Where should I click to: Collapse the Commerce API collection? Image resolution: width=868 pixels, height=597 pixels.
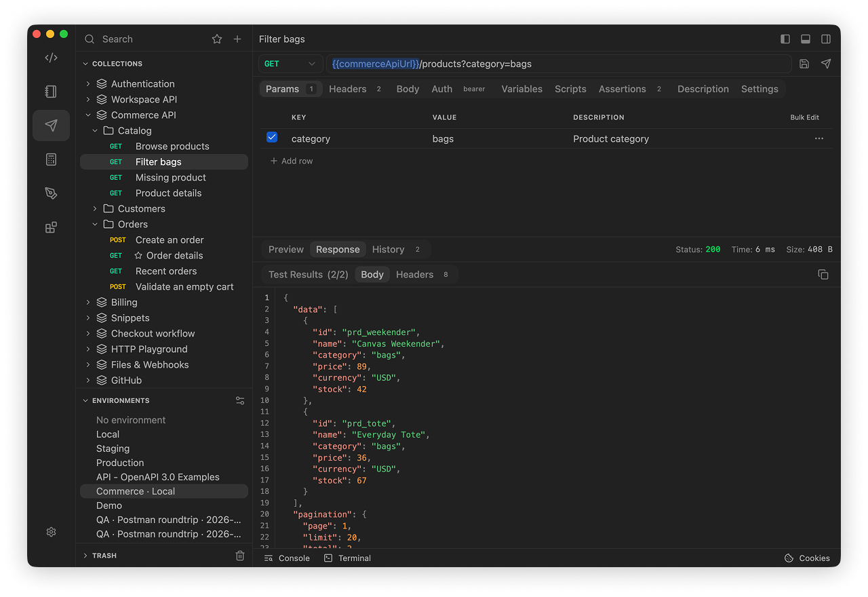pyautogui.click(x=88, y=115)
